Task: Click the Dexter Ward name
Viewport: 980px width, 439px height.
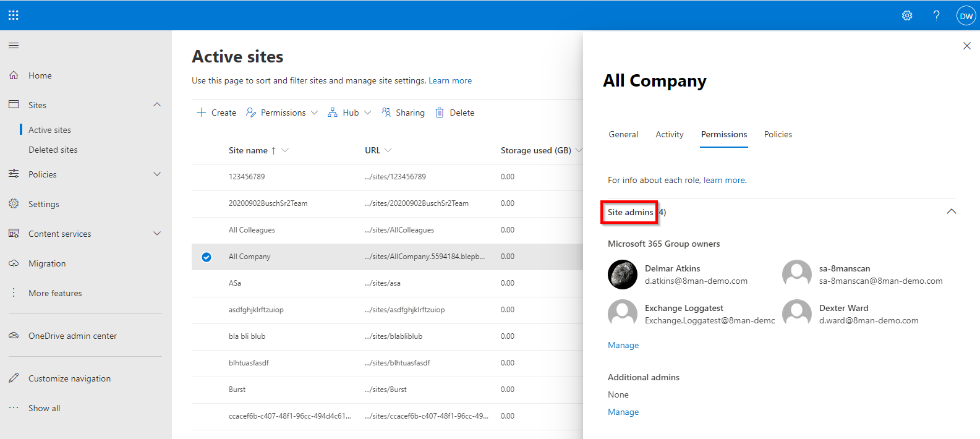Action: (x=843, y=308)
